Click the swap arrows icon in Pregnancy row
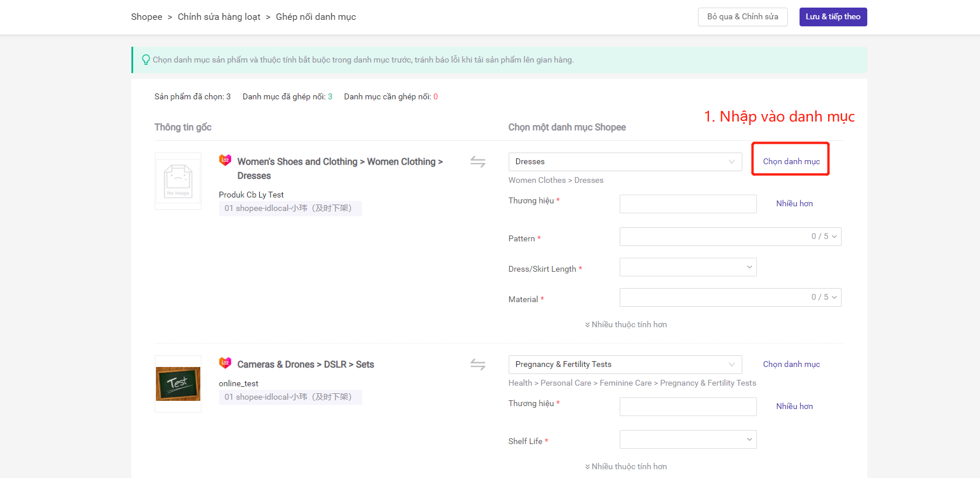980x478 pixels. click(478, 365)
